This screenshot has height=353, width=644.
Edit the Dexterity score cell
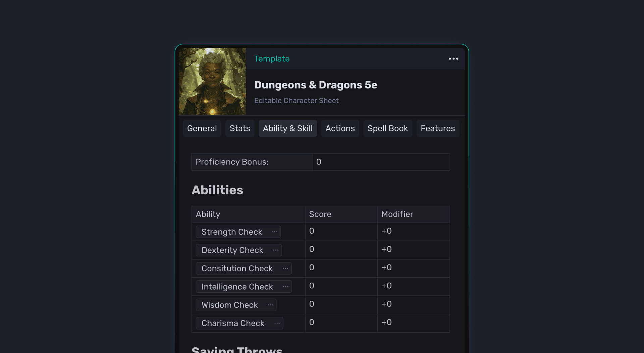click(341, 250)
